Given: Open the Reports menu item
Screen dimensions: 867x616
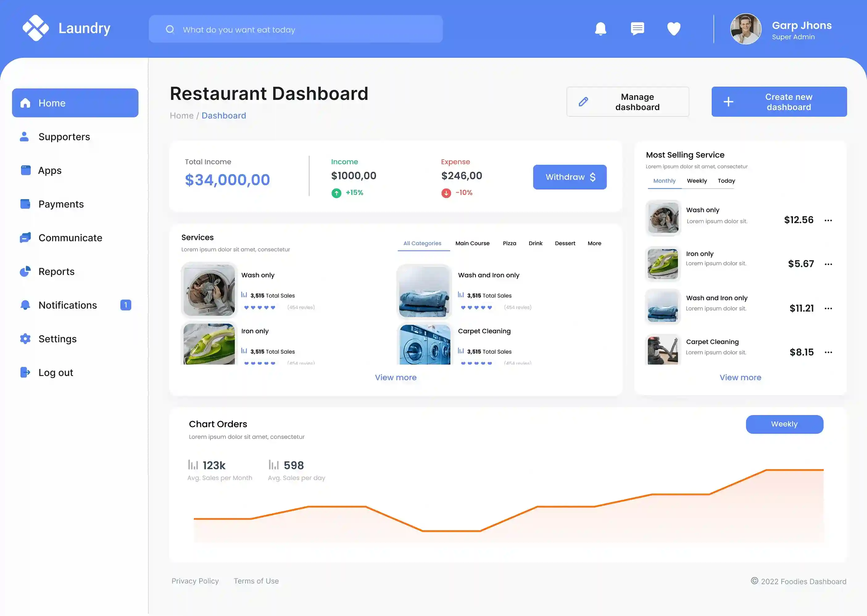Looking at the screenshot, I should coord(75,272).
